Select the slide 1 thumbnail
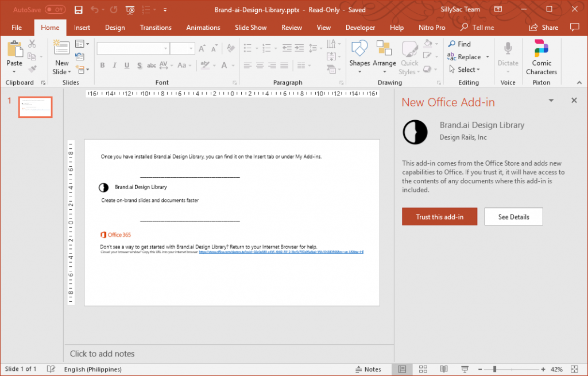588x376 pixels. (x=35, y=108)
